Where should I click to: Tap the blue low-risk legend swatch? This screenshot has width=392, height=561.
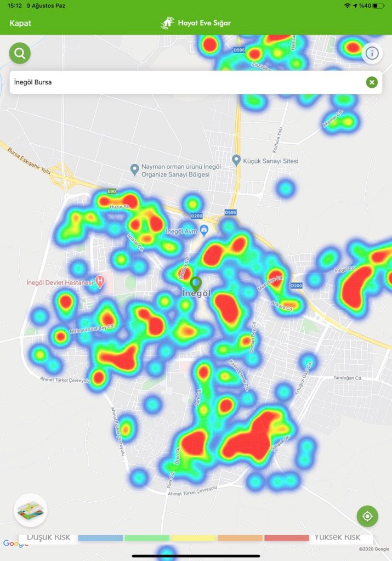point(100,538)
